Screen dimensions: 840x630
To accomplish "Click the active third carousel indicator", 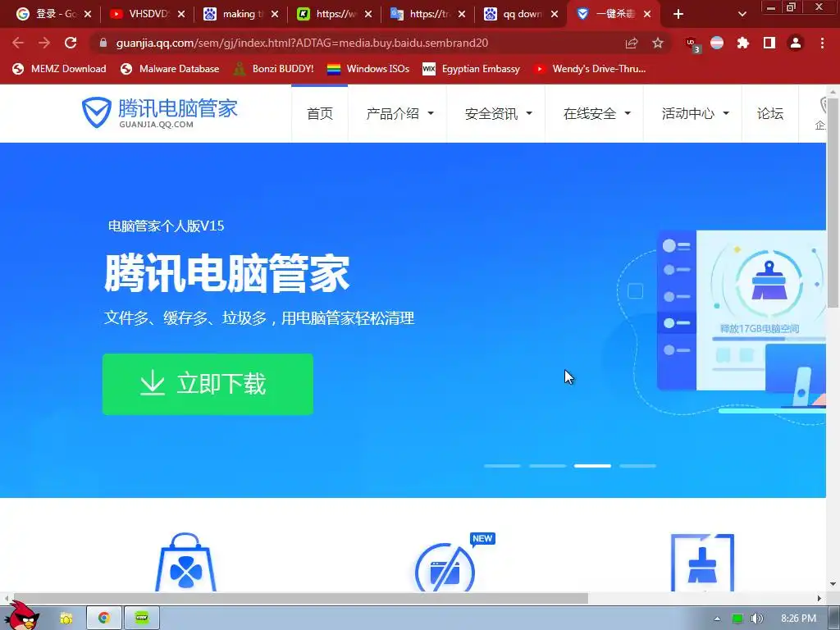I will coord(592,466).
